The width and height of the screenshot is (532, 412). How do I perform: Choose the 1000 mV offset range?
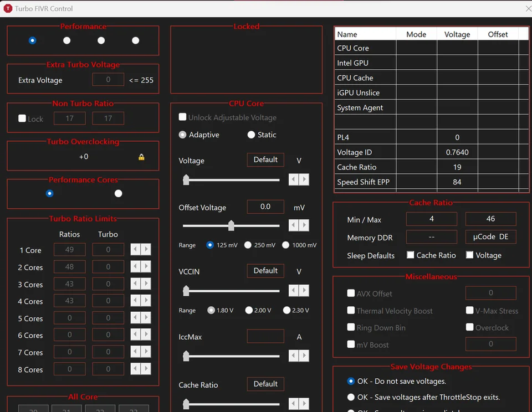click(x=286, y=245)
